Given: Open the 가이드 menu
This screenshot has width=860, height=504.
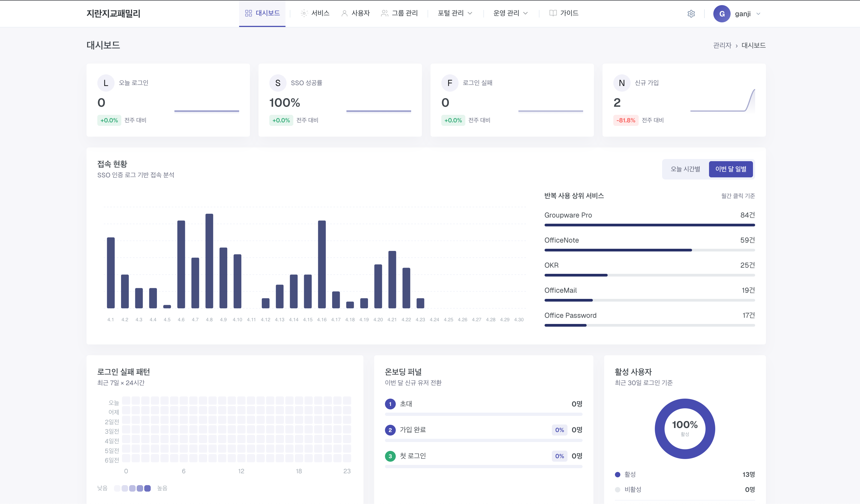Looking at the screenshot, I should [564, 13].
